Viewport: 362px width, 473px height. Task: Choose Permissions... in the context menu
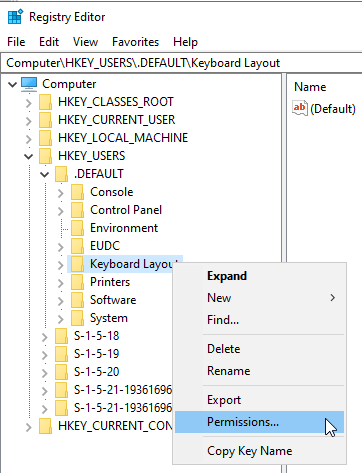tap(260, 422)
